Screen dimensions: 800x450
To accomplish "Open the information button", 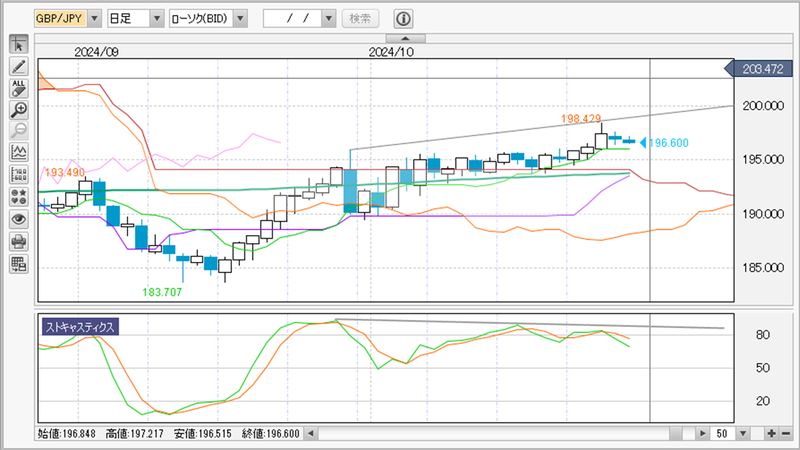I will click(x=403, y=19).
